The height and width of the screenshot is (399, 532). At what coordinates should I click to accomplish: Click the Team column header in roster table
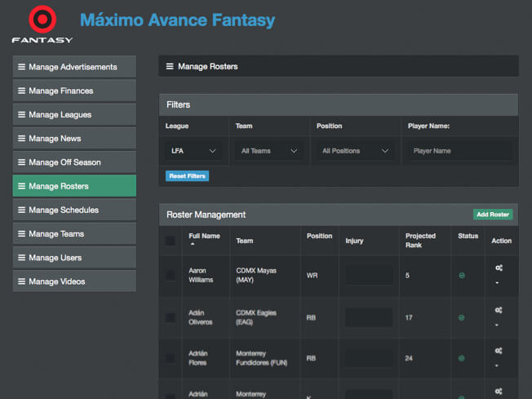click(x=245, y=241)
